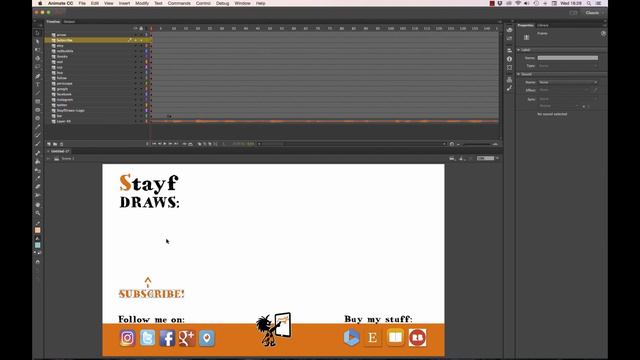Open the sound Sync dropdown
This screenshot has height=360, width=640.
pos(568,99)
